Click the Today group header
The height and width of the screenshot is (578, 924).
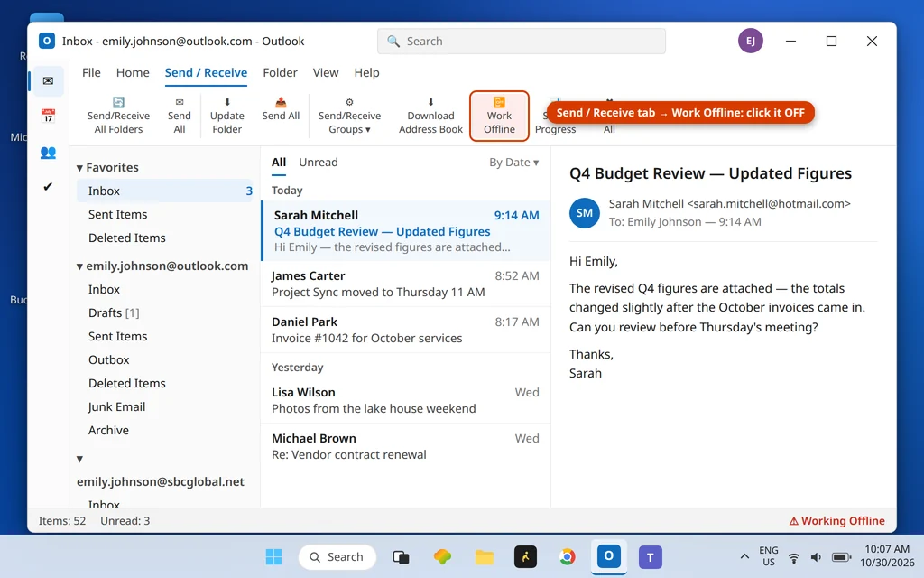(x=287, y=191)
